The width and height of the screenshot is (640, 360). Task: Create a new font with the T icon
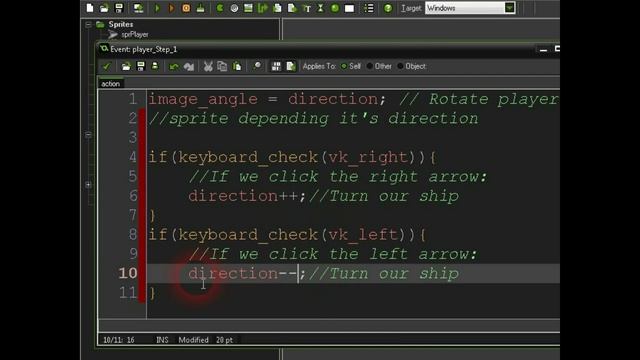pos(307,8)
